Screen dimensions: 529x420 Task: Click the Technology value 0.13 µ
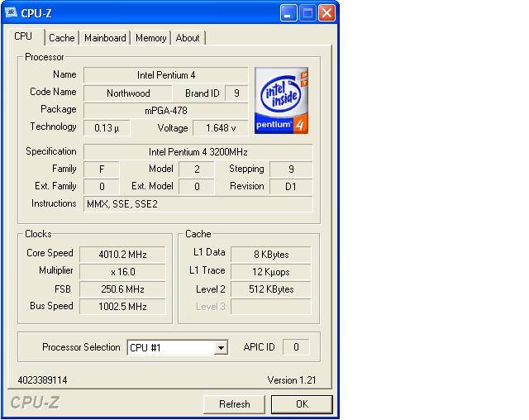click(107, 128)
